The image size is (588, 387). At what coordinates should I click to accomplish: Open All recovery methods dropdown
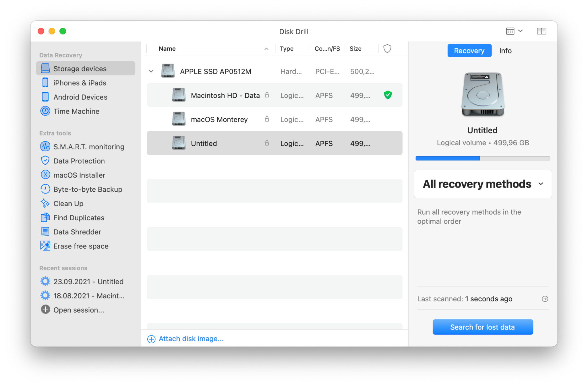[x=483, y=184]
